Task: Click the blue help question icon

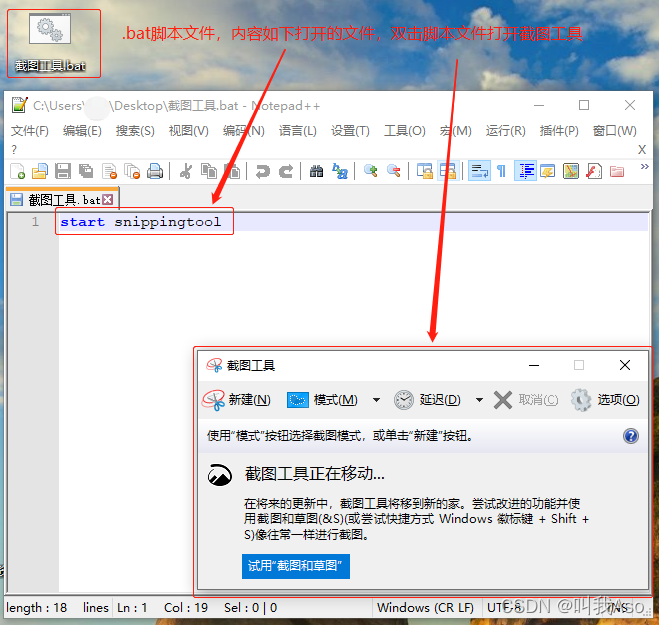Action: coord(631,436)
